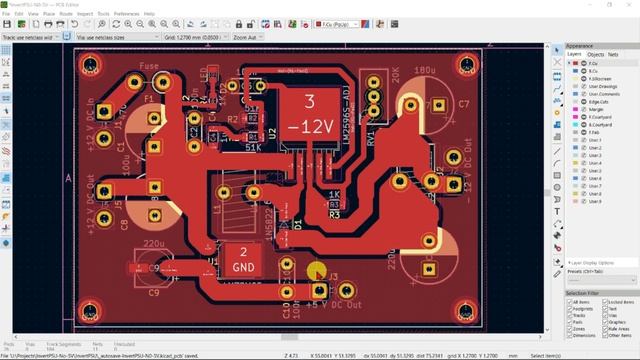Screen dimensions: 640x360
Task: Open the File menu
Action: pyautogui.click(x=6, y=14)
